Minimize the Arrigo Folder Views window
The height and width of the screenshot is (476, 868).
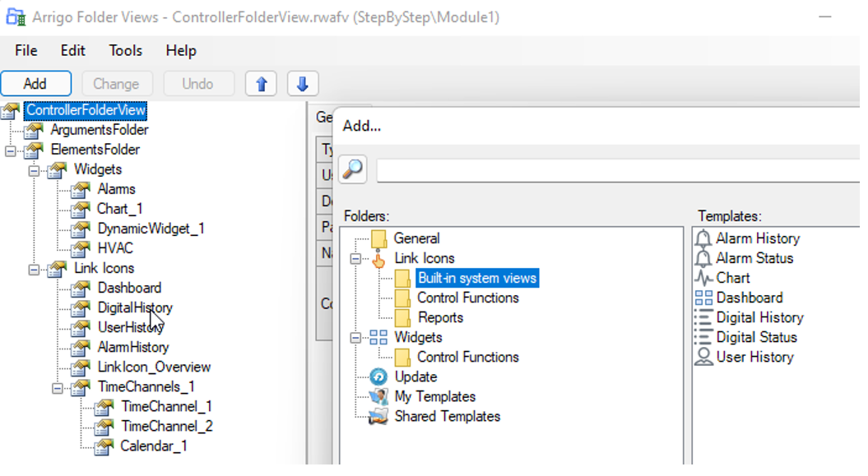tap(825, 17)
